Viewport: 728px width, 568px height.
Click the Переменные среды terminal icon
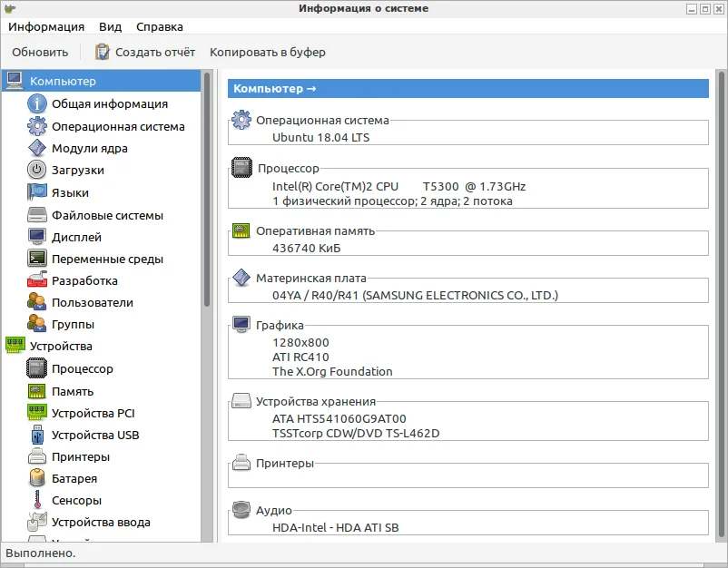36,259
